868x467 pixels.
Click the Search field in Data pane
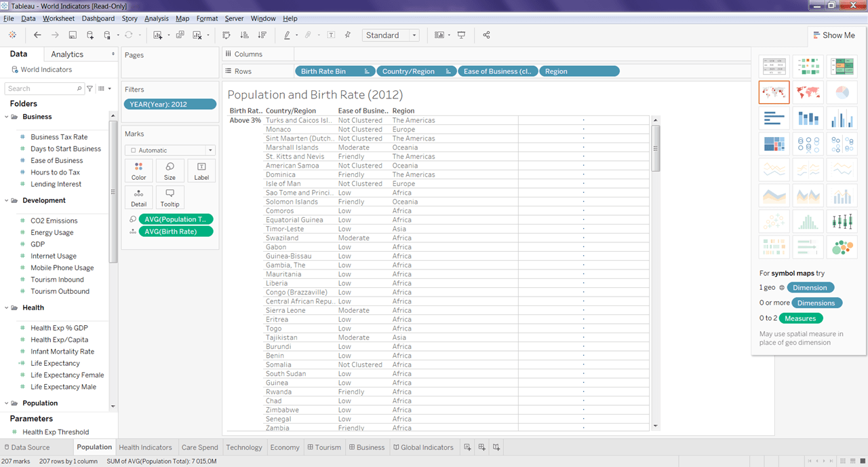[44, 88]
